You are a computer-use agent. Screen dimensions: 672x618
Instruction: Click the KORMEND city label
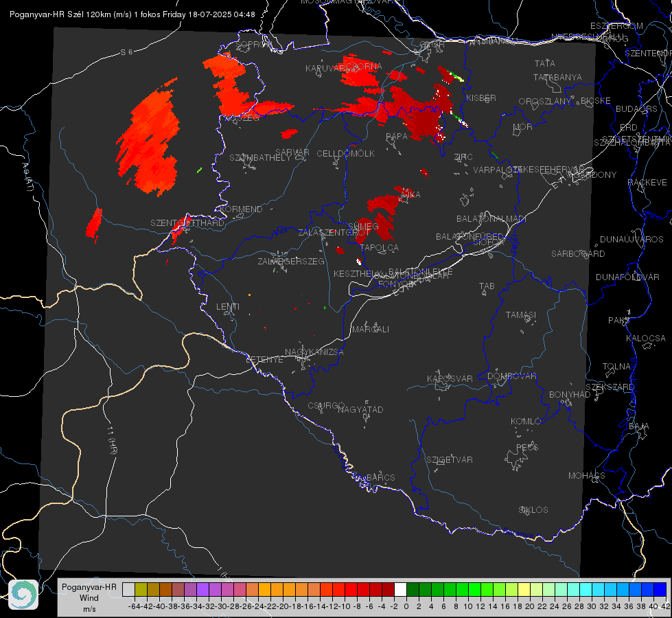point(242,209)
